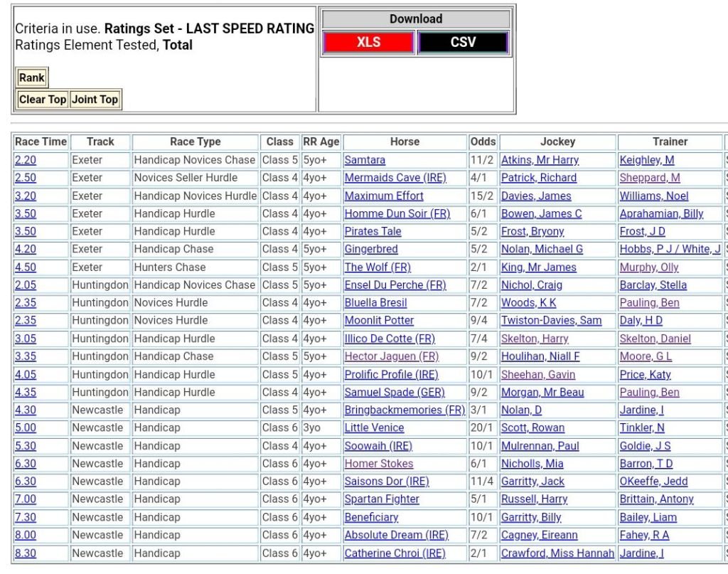Screen dimensions: 728x574
Task: View jockey Crawford, Miss Hannah
Action: coord(557,553)
